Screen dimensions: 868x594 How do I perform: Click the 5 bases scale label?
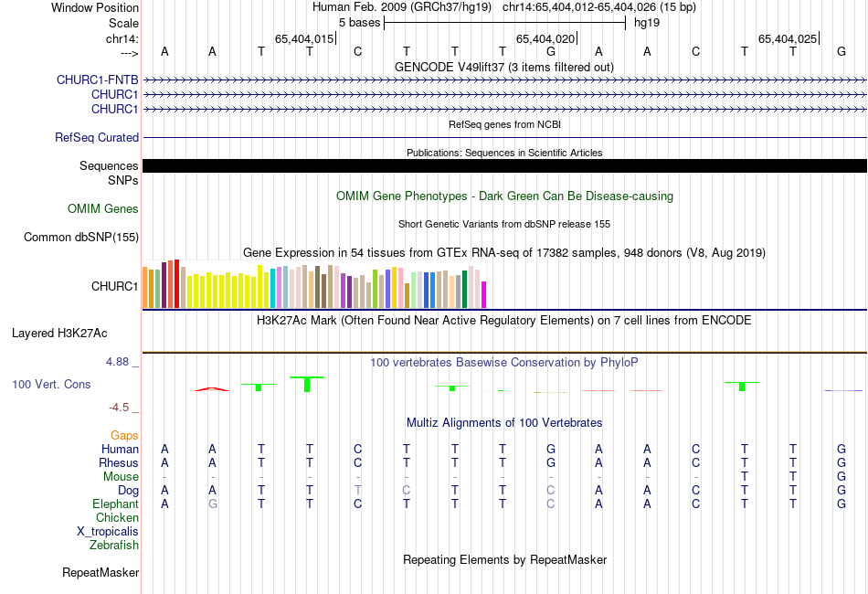pos(360,23)
